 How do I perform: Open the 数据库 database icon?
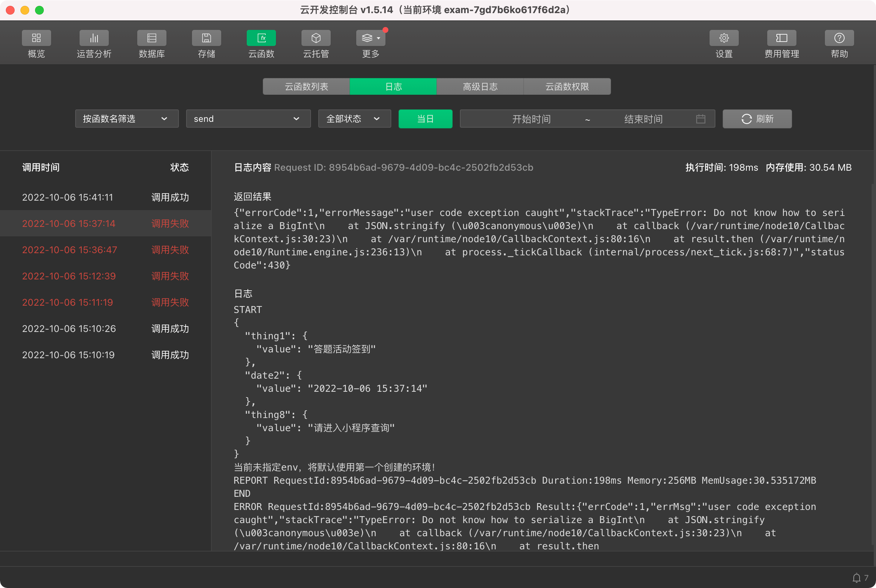(x=151, y=38)
